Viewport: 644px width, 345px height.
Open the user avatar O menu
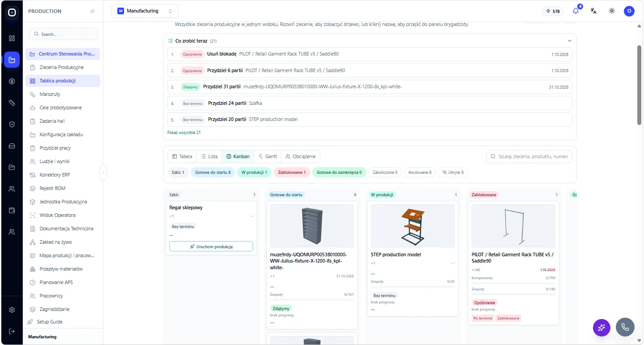pos(629,11)
